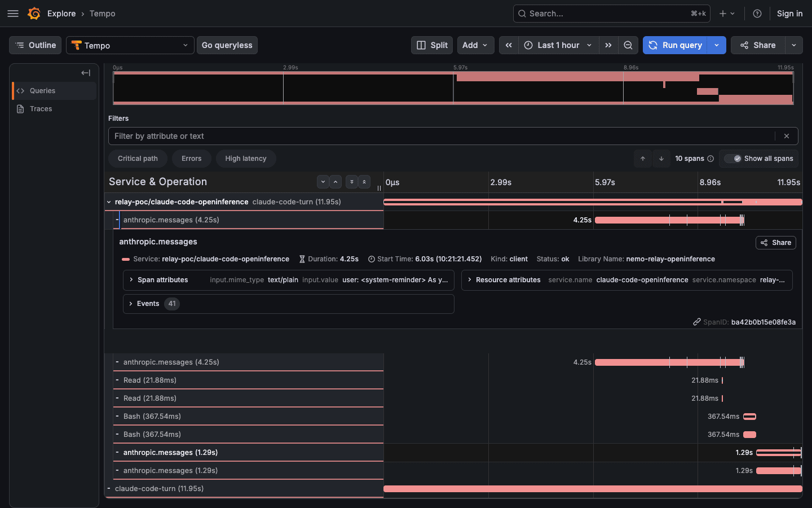Screen dimensions: 812x508
Task: Click the SpanID link icon
Action: [x=697, y=322]
